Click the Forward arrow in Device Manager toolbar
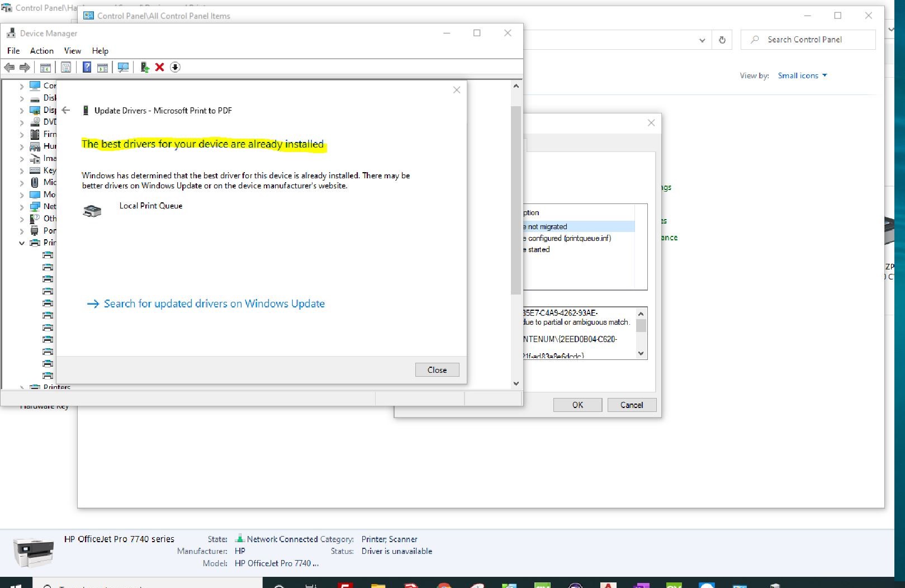Viewport: 905px width, 588px height. [25, 67]
